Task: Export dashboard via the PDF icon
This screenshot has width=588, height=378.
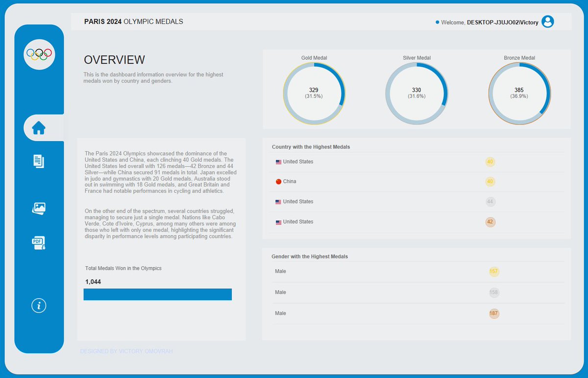Action: click(39, 242)
